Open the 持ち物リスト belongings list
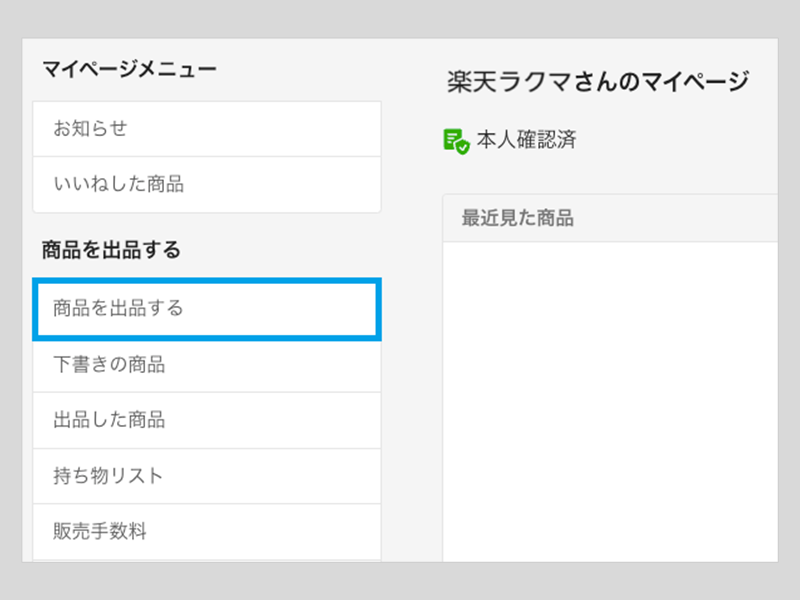 pos(108,475)
